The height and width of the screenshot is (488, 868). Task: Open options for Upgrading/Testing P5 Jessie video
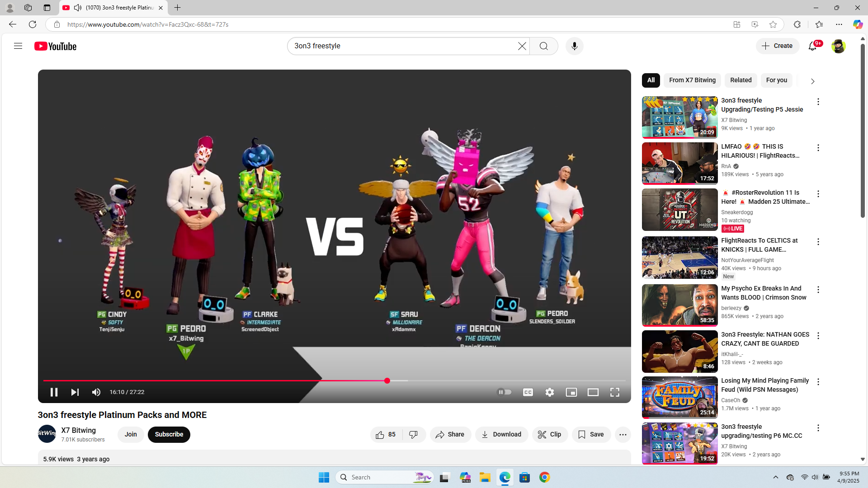(818, 102)
